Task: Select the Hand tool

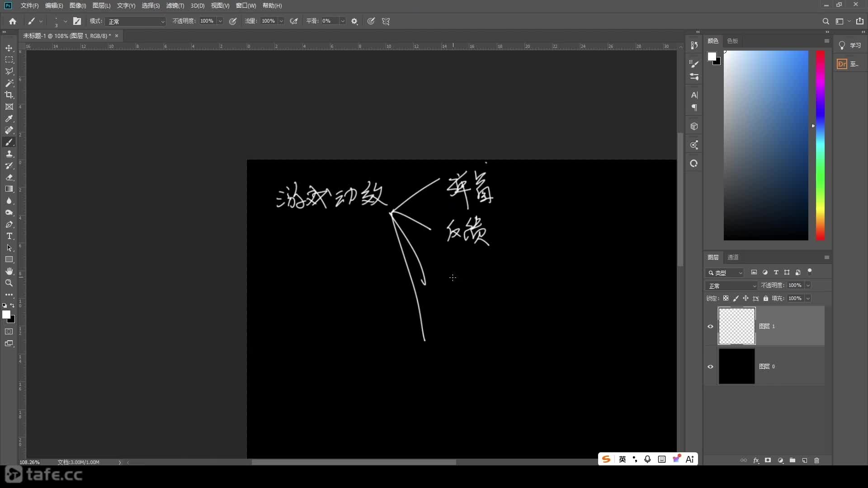Action: click(9, 271)
